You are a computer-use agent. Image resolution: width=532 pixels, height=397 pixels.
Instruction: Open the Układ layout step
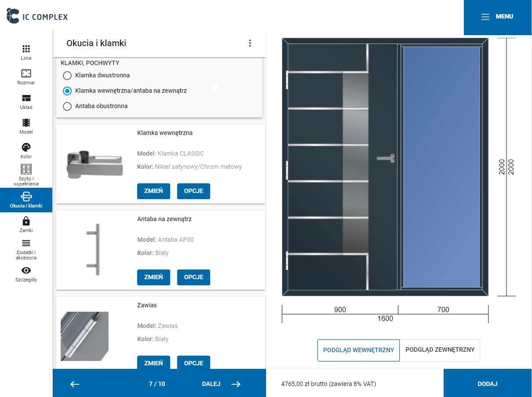click(x=26, y=102)
